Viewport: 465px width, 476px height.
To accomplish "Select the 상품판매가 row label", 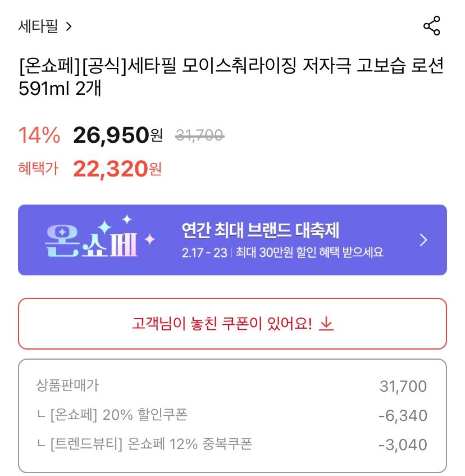I will pyautogui.click(x=67, y=386).
